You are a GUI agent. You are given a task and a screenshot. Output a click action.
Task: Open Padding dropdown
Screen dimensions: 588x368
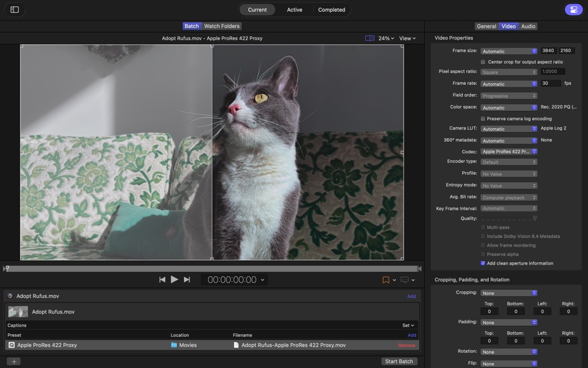[509, 322]
